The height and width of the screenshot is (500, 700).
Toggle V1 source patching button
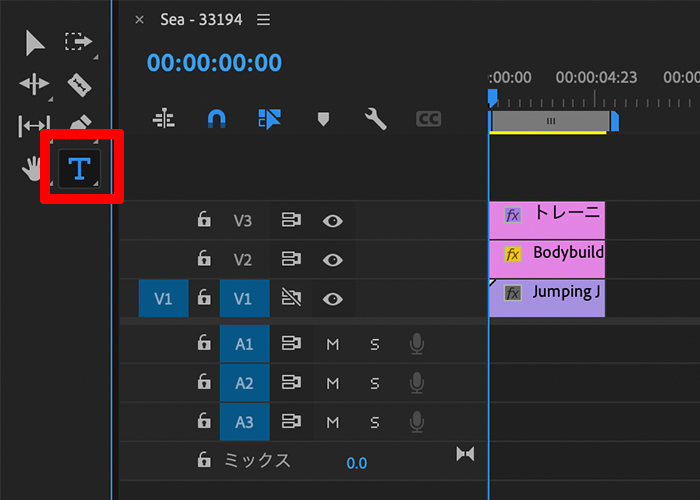[x=163, y=298]
